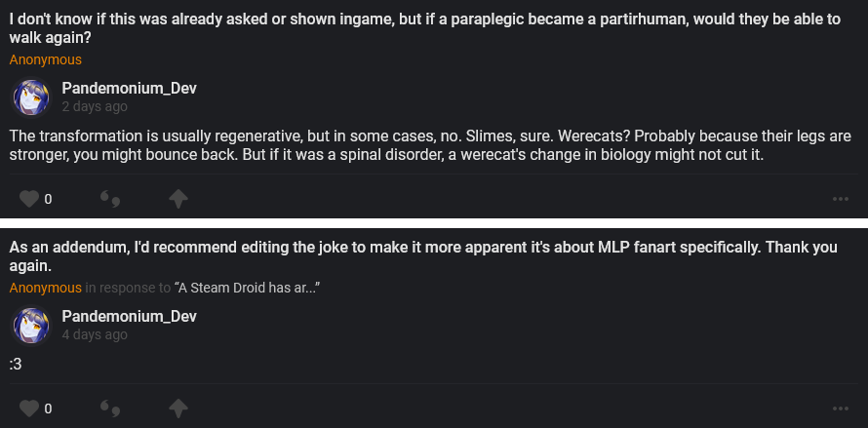Open the '4 days ago' timestamp link

point(95,334)
